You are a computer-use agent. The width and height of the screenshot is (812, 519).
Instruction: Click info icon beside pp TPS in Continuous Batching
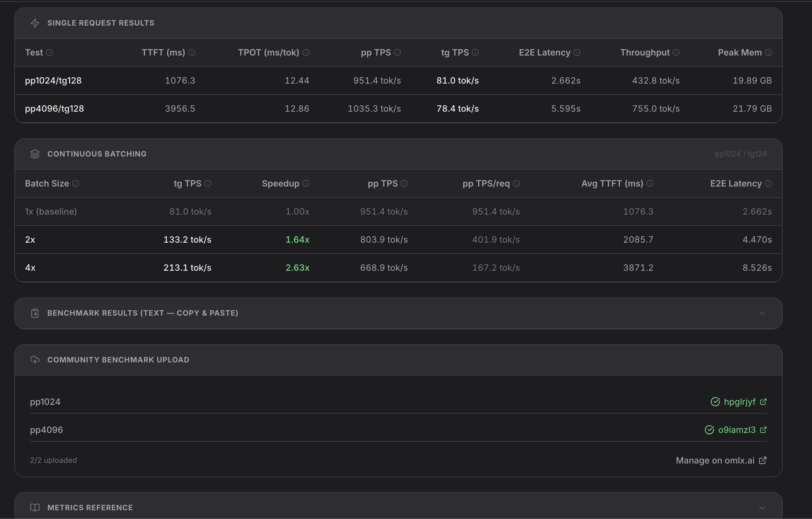click(x=404, y=183)
